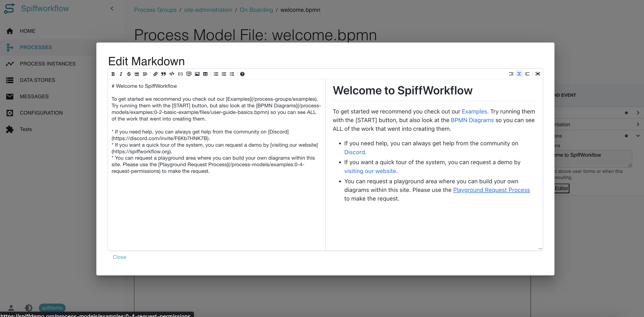Insert a comment with speech bubble icon
644x317 pixels.
(189, 74)
